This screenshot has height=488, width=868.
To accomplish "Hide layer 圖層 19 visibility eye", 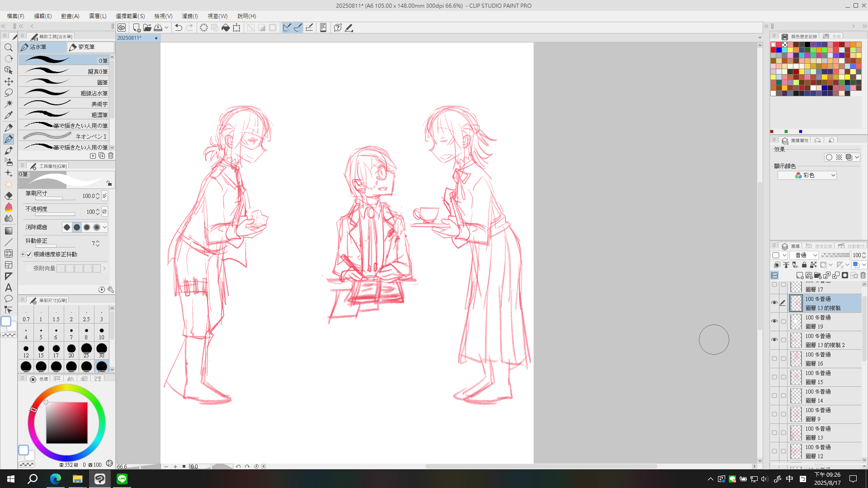I will point(774,321).
